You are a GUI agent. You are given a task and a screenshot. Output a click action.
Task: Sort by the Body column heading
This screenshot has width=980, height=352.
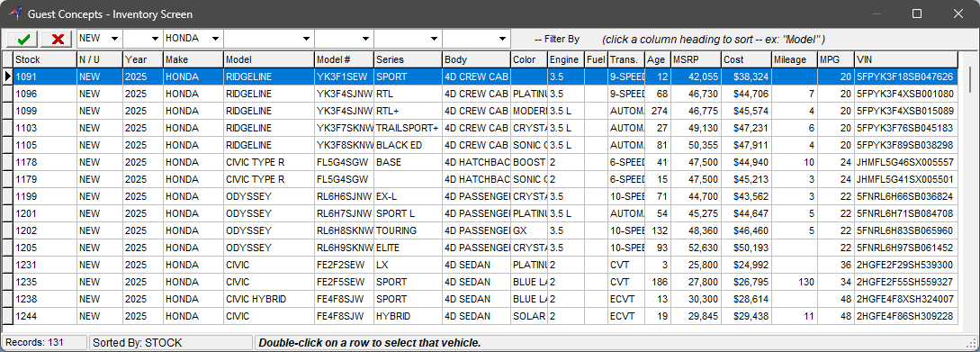pos(476,59)
